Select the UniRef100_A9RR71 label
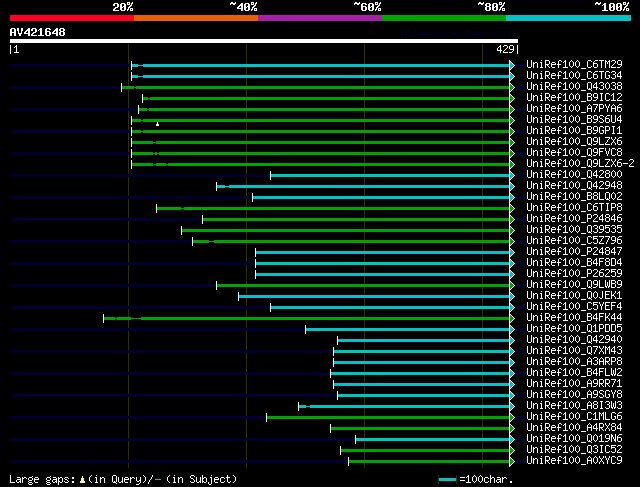This screenshot has width=640, height=487. point(574,384)
